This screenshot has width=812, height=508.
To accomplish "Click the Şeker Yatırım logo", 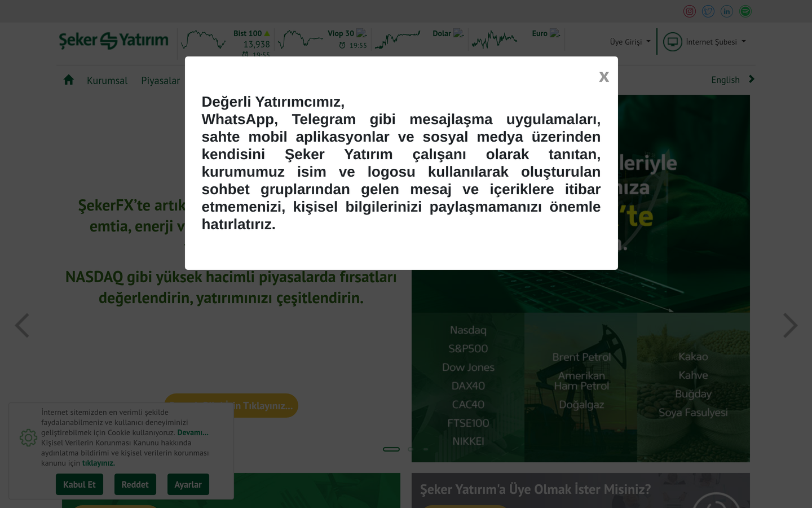I will (114, 41).
